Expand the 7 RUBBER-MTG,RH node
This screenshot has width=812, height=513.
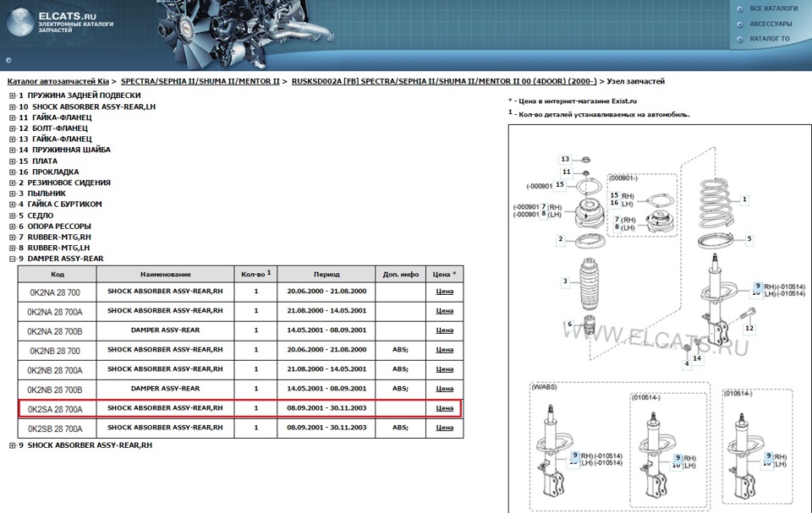point(13,237)
